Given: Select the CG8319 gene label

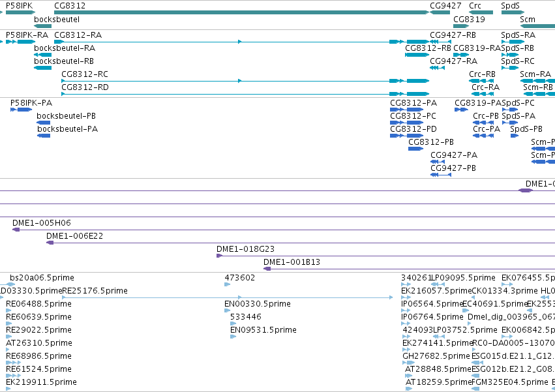Looking at the screenshot, I should pos(469,19).
